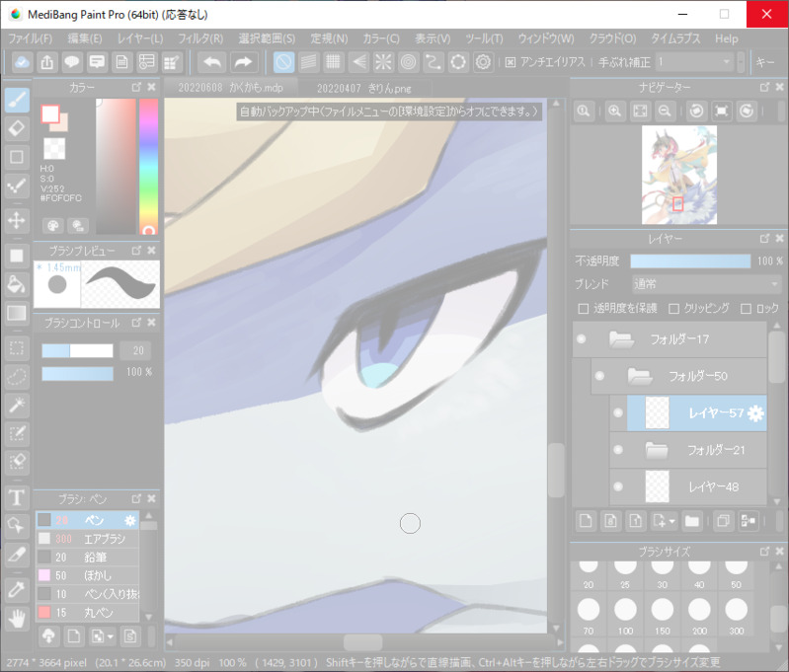Enable parallel lines snap
The height and width of the screenshot is (672, 789).
[x=308, y=62]
